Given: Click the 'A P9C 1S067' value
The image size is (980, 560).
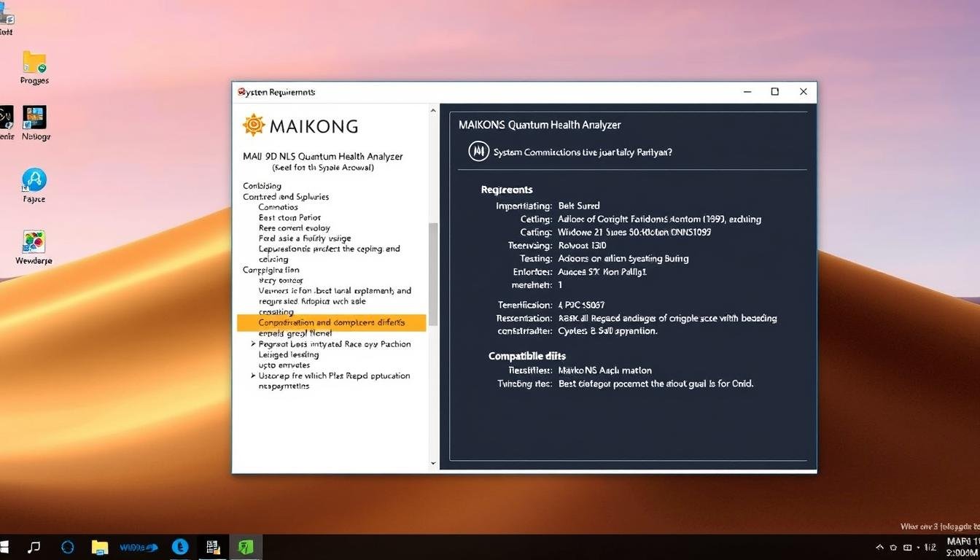Looking at the screenshot, I should pyautogui.click(x=581, y=305).
